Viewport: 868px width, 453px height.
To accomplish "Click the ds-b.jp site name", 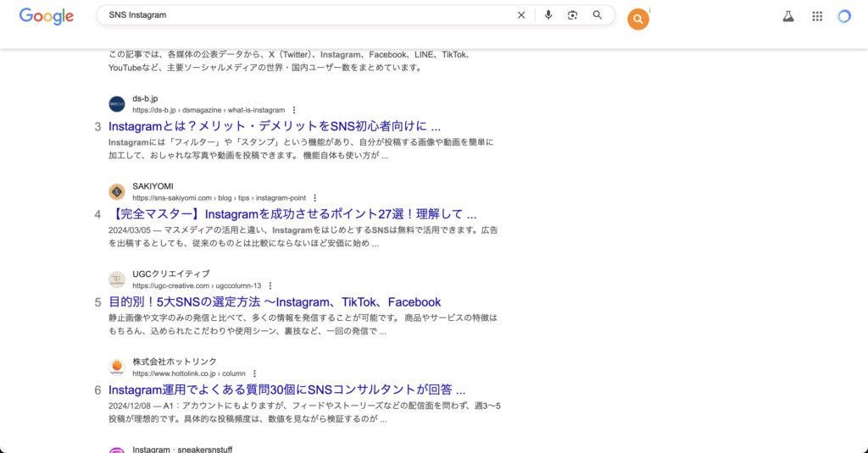I will pos(145,98).
